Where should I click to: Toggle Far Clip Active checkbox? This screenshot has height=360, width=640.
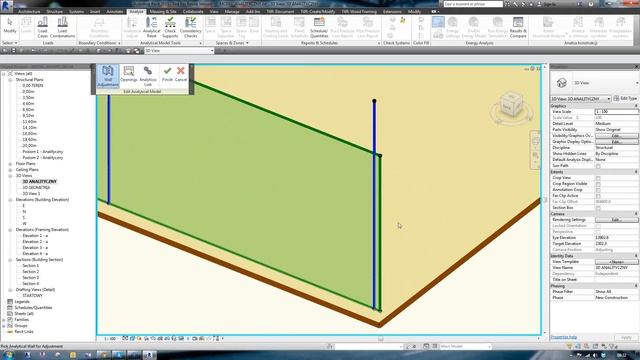point(598,196)
